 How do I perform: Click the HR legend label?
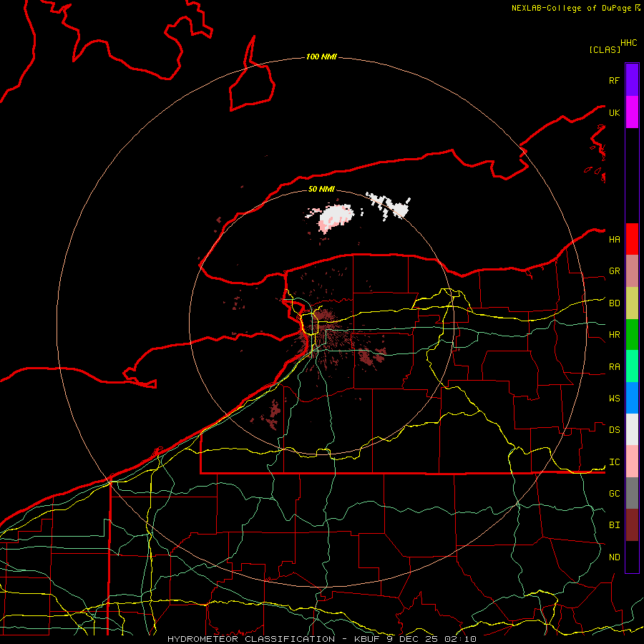pyautogui.click(x=614, y=335)
